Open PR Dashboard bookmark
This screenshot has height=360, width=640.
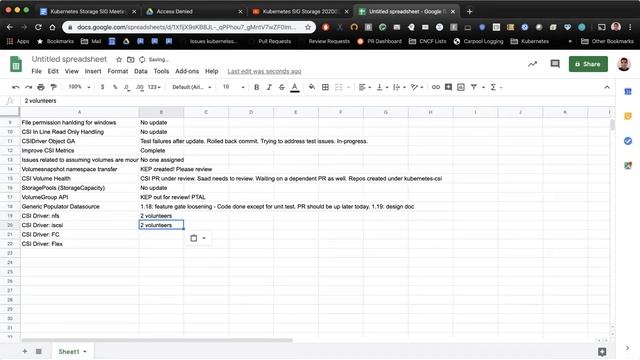tap(379, 41)
